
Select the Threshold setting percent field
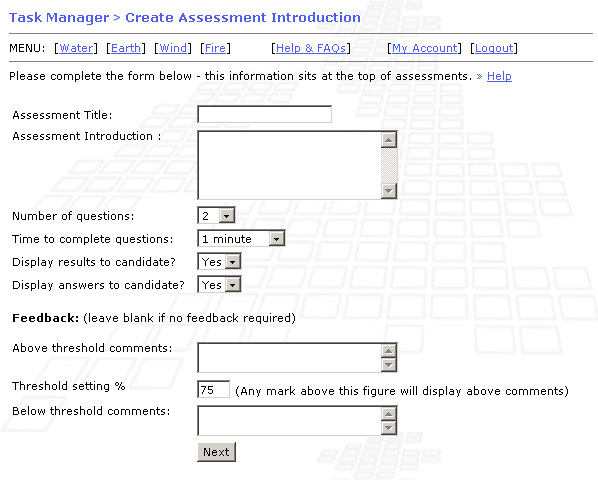click(x=214, y=389)
